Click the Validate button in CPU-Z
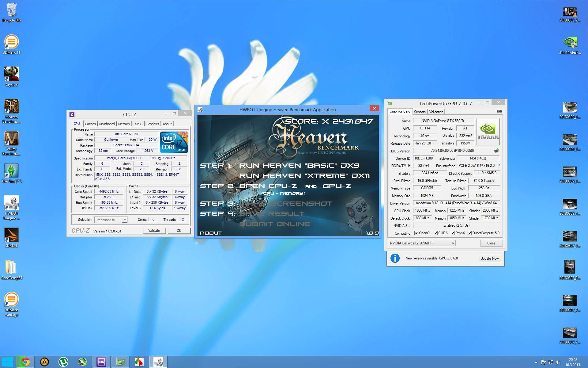This screenshot has width=588, height=368. pos(154,231)
